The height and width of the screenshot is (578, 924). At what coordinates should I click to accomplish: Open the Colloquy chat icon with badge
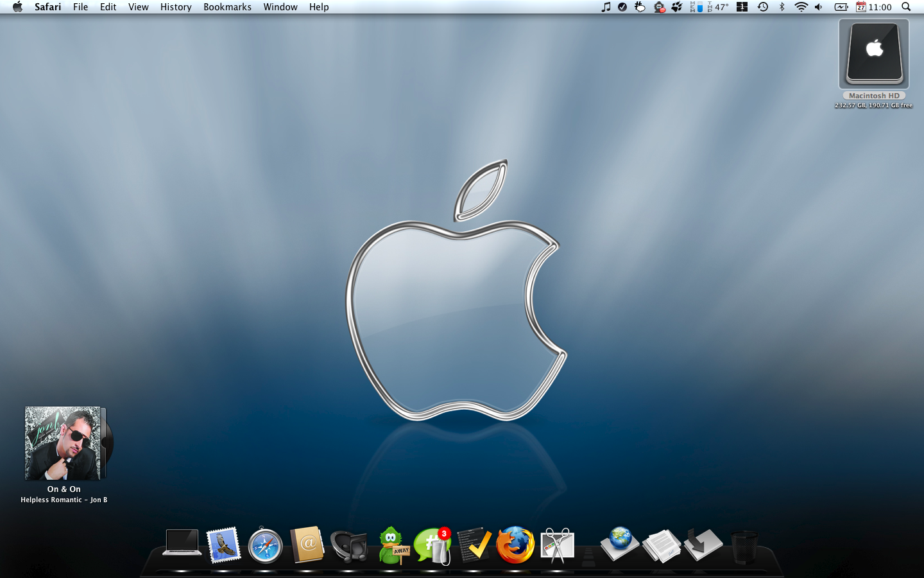(x=432, y=545)
